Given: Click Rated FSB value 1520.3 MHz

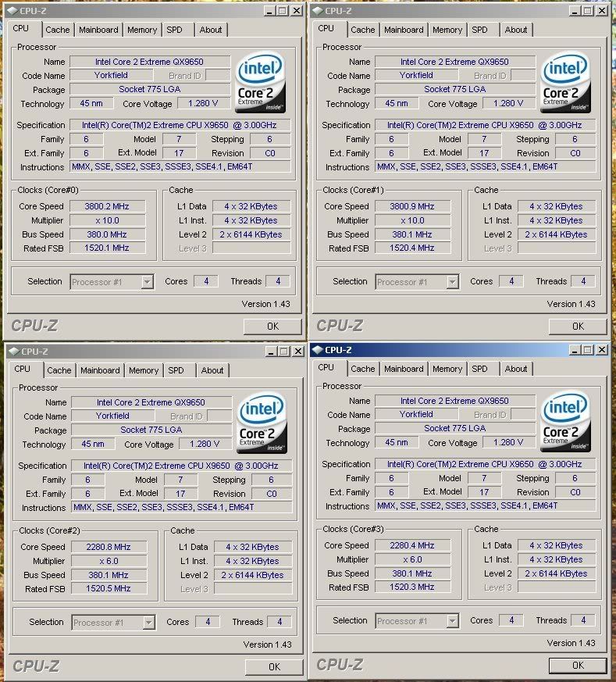Looking at the screenshot, I should pos(412,587).
